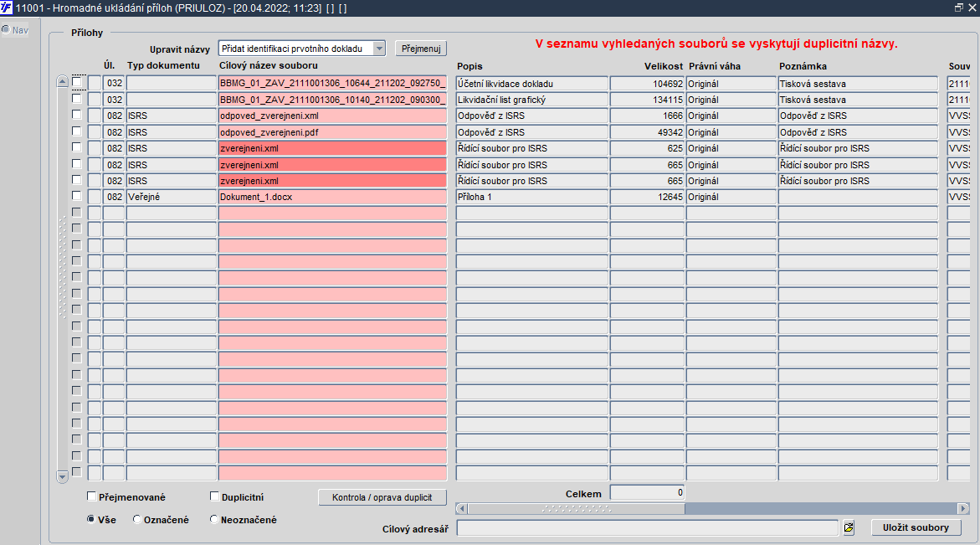
Task: Toggle the Nav radio indicator
Action: (6, 29)
